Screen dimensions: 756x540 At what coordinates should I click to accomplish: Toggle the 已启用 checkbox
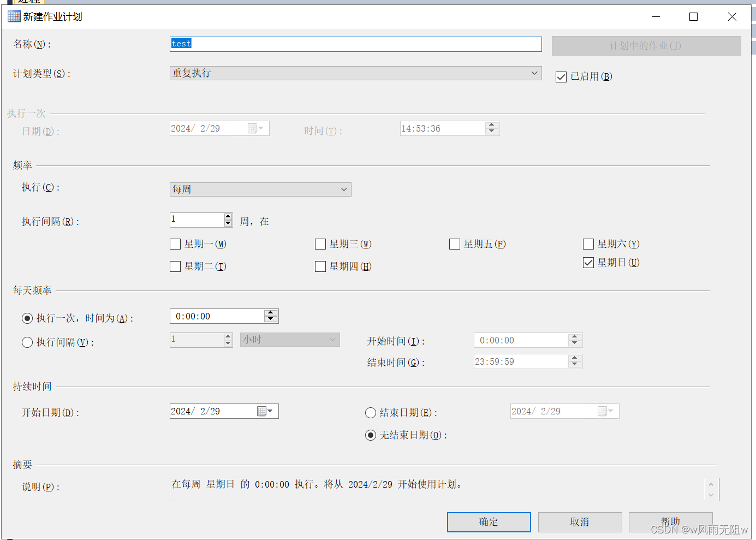point(561,77)
